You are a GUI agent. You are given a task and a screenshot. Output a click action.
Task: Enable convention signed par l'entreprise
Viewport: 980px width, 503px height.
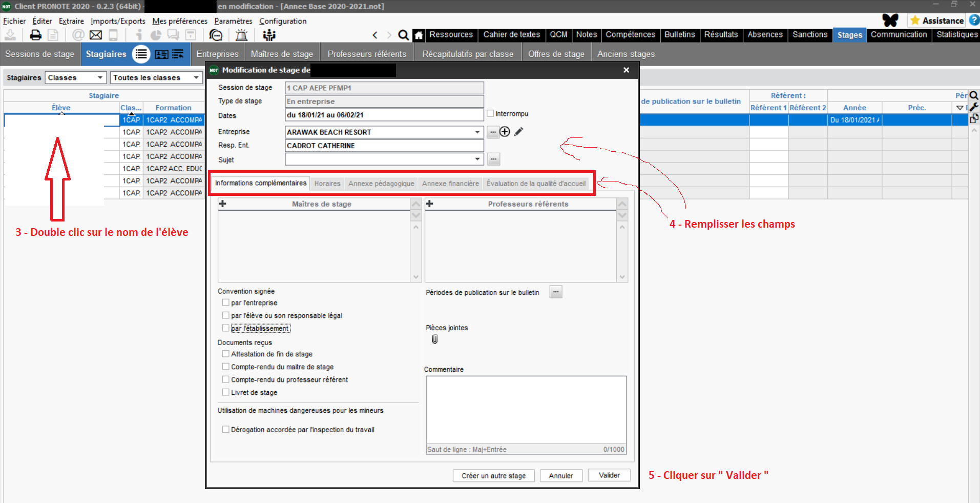[225, 303]
